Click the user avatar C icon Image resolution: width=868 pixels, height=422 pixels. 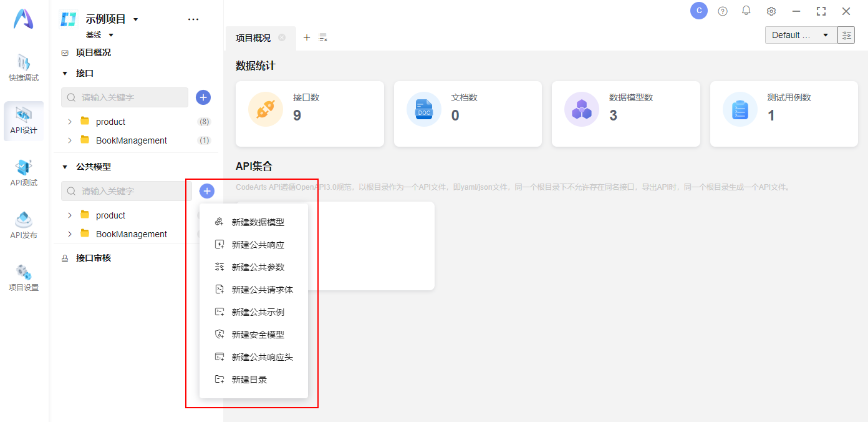point(699,11)
